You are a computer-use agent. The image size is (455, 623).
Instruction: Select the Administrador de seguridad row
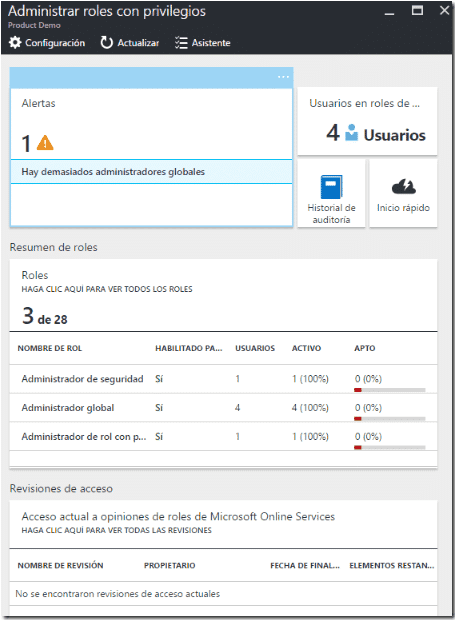[x=223, y=379]
